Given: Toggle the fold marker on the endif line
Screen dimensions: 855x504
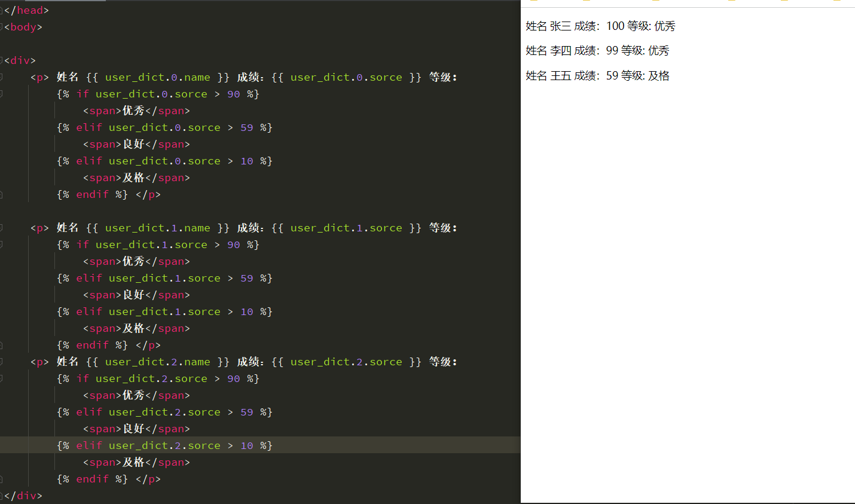Looking at the screenshot, I should (x=2, y=194).
